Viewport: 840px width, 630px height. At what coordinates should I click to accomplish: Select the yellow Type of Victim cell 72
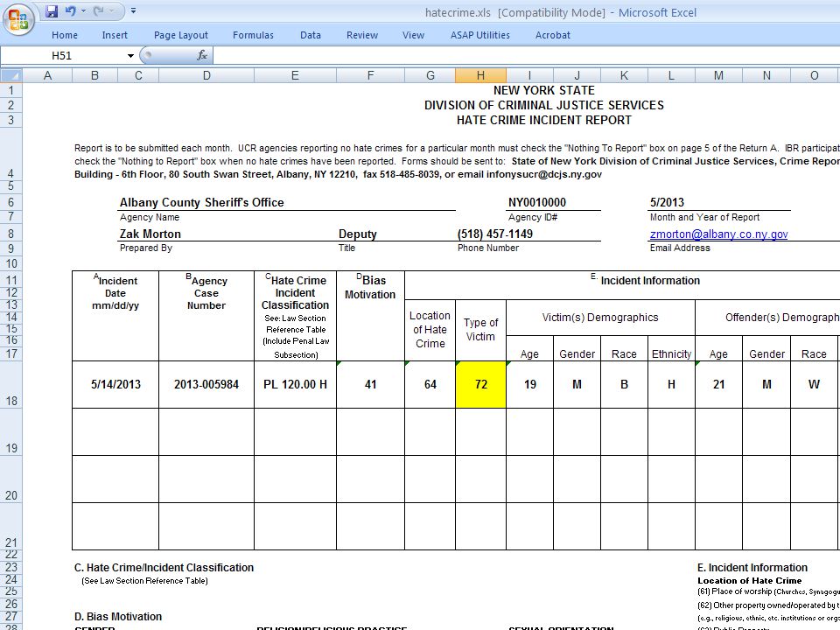[x=480, y=385]
